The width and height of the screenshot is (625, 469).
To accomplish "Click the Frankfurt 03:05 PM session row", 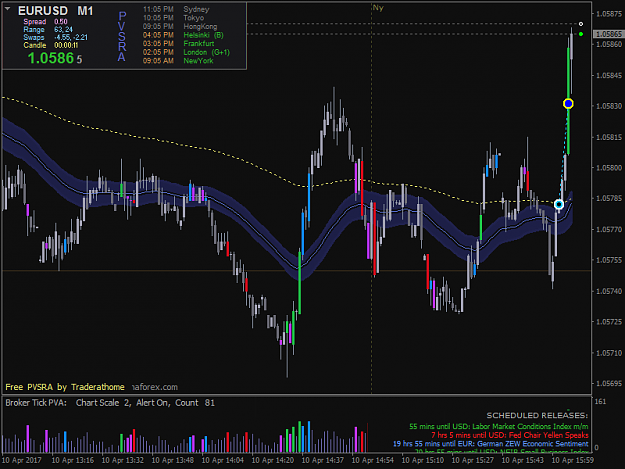I will [179, 43].
